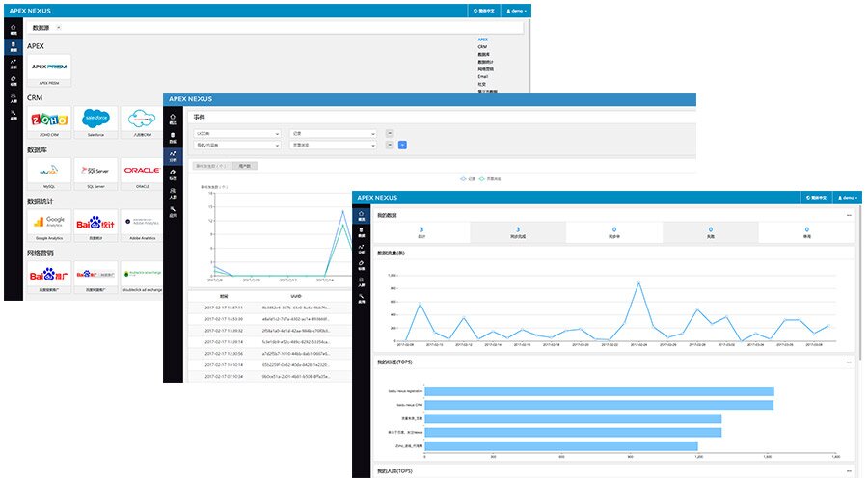Open wrench icon in events window sidebar
Image resolution: width=868 pixels, height=482 pixels.
[173, 211]
